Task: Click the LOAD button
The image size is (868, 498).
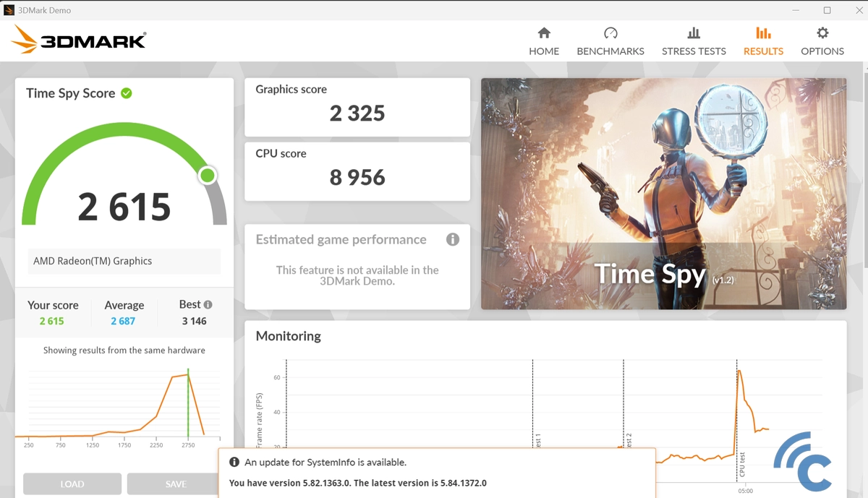Action: [x=72, y=484]
